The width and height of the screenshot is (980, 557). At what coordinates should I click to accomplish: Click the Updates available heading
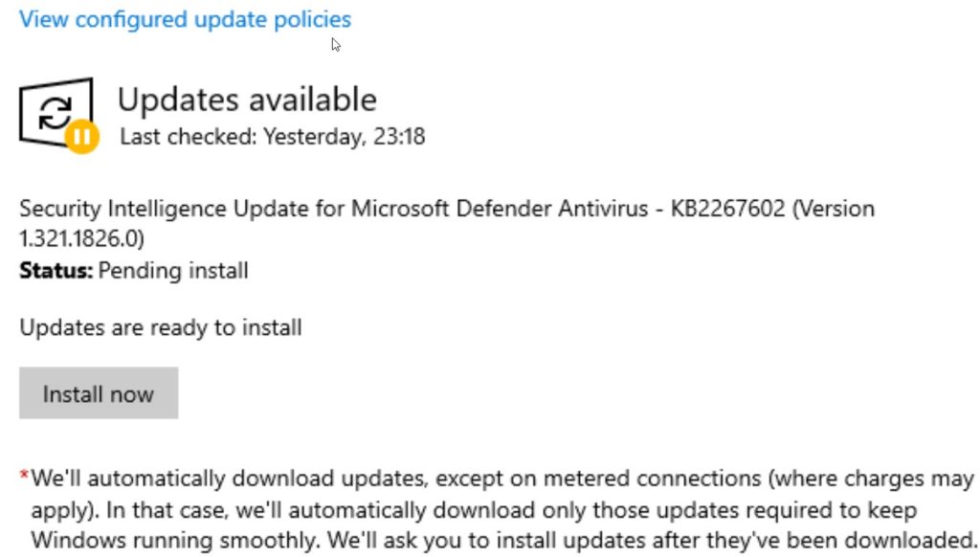(x=247, y=98)
